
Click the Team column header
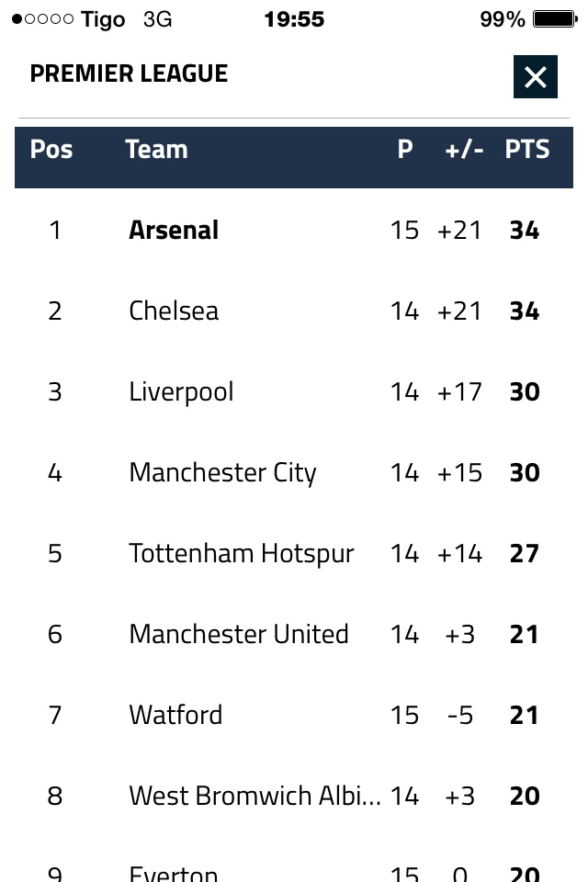[156, 150]
